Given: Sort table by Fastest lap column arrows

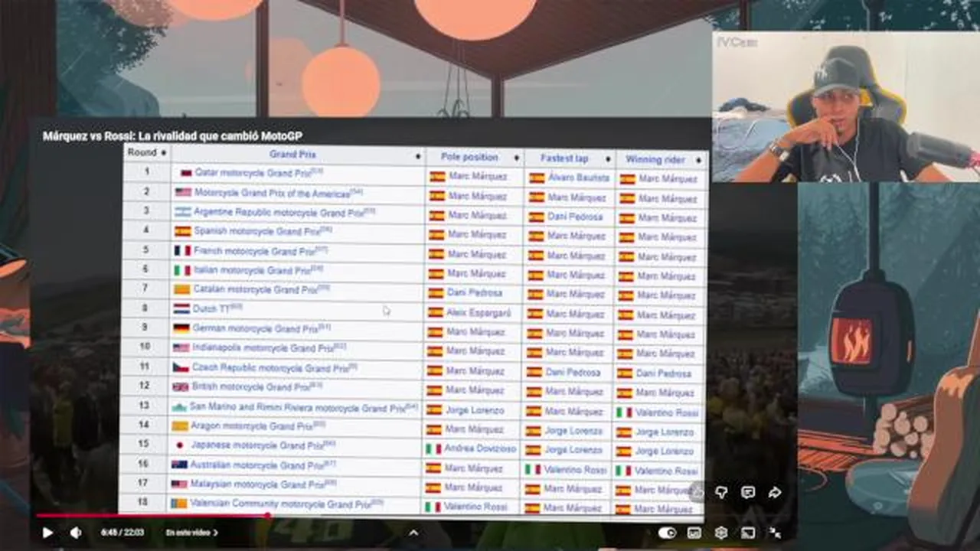Looking at the screenshot, I should [608, 159].
